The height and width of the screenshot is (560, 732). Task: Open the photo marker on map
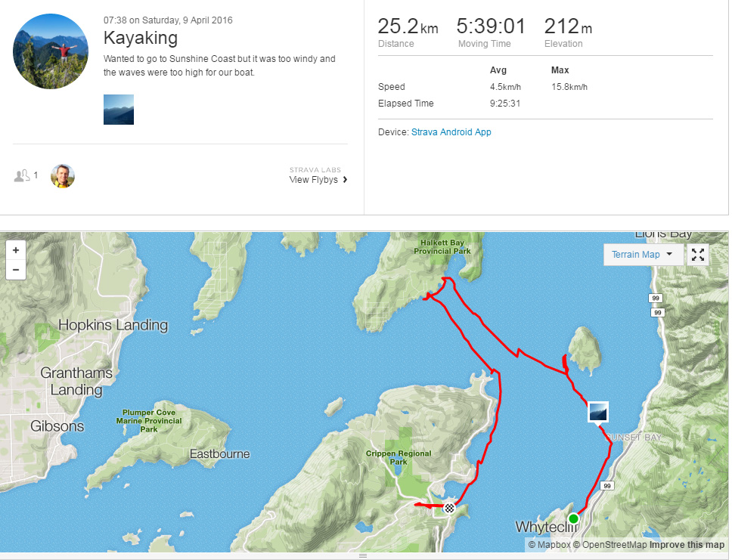coord(598,412)
